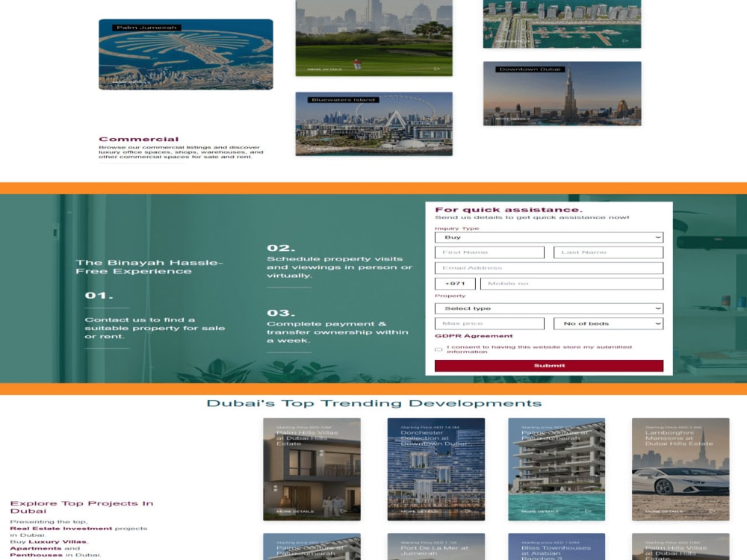This screenshot has width=747, height=560.
Task: Tick the GDPR consent checkbox
Action: (x=438, y=349)
